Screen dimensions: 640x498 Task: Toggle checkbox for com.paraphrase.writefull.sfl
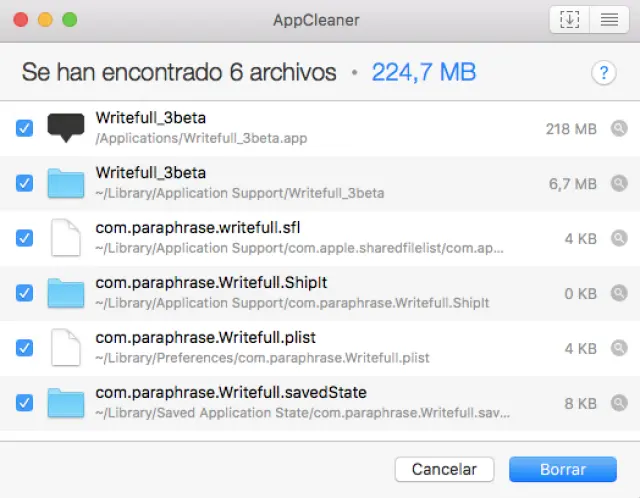[x=25, y=238]
